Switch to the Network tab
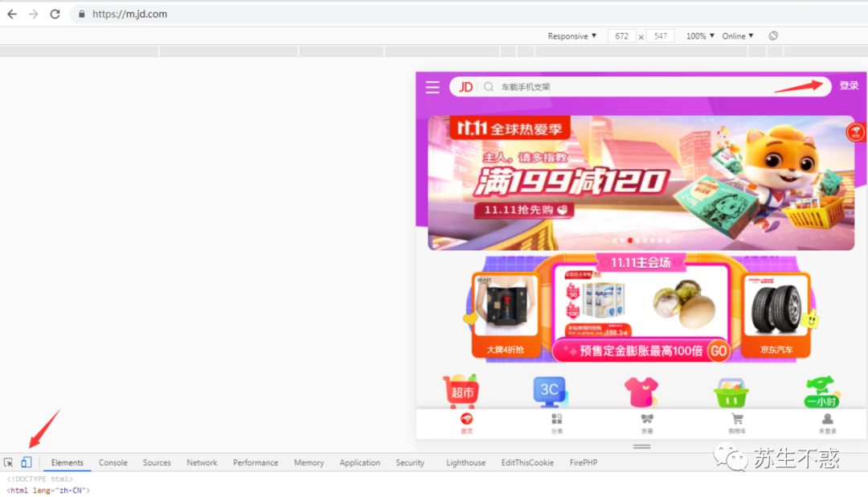 pyautogui.click(x=202, y=462)
